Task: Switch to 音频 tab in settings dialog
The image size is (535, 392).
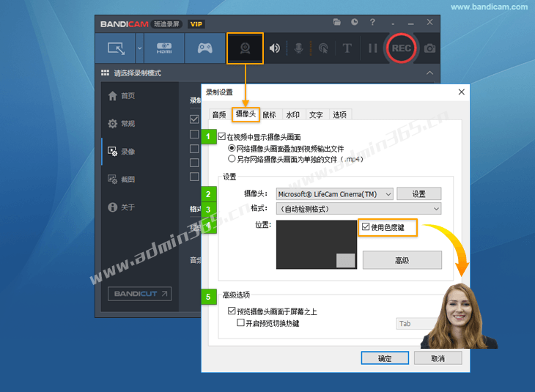Action: (x=219, y=114)
